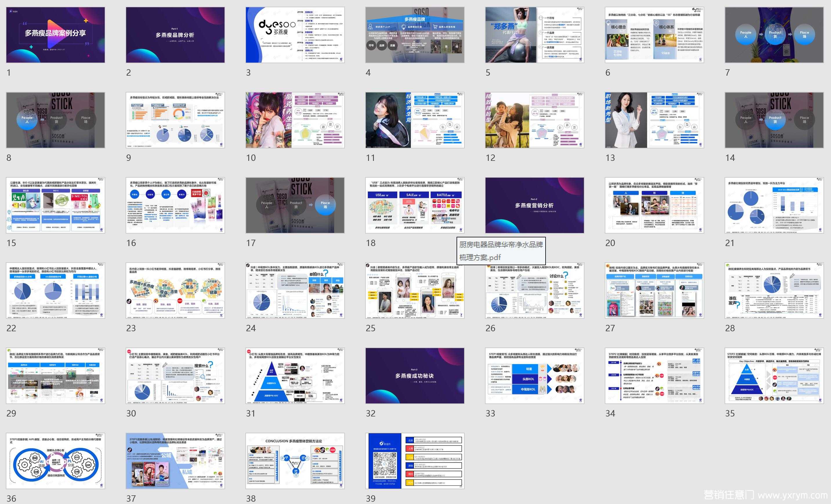The image size is (831, 504).
Task: Open slide 10 朋克养生型 persona
Action: click(x=295, y=120)
